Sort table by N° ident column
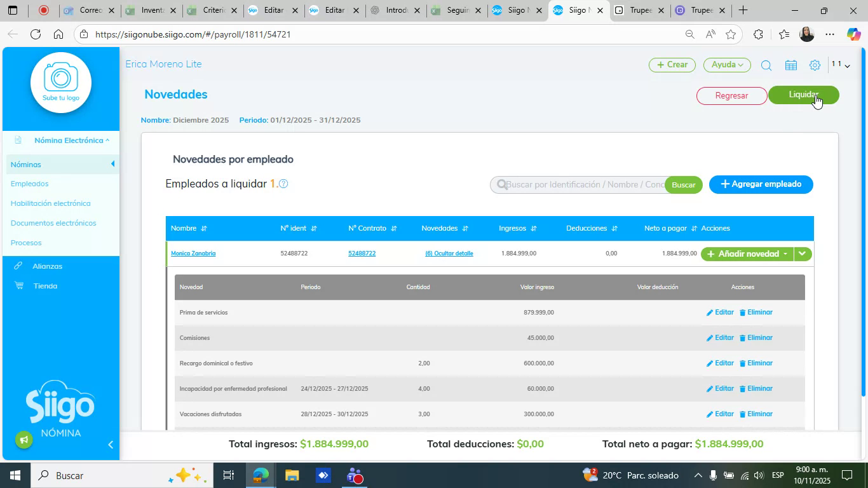Image resolution: width=868 pixels, height=488 pixels. click(314, 228)
